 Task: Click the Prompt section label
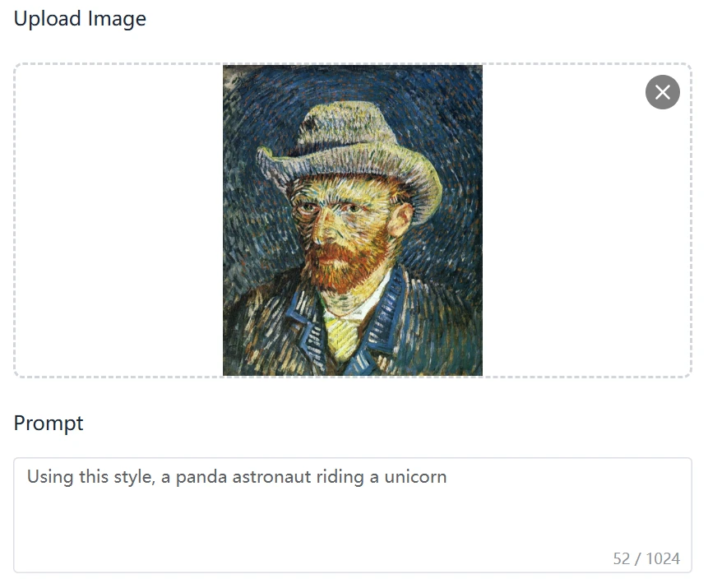pos(48,423)
